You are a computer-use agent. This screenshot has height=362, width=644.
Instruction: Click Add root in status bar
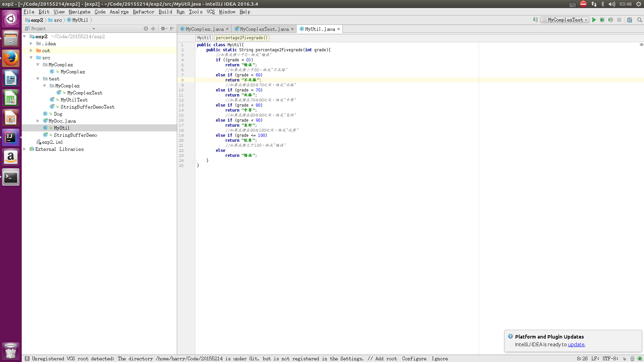(386, 359)
